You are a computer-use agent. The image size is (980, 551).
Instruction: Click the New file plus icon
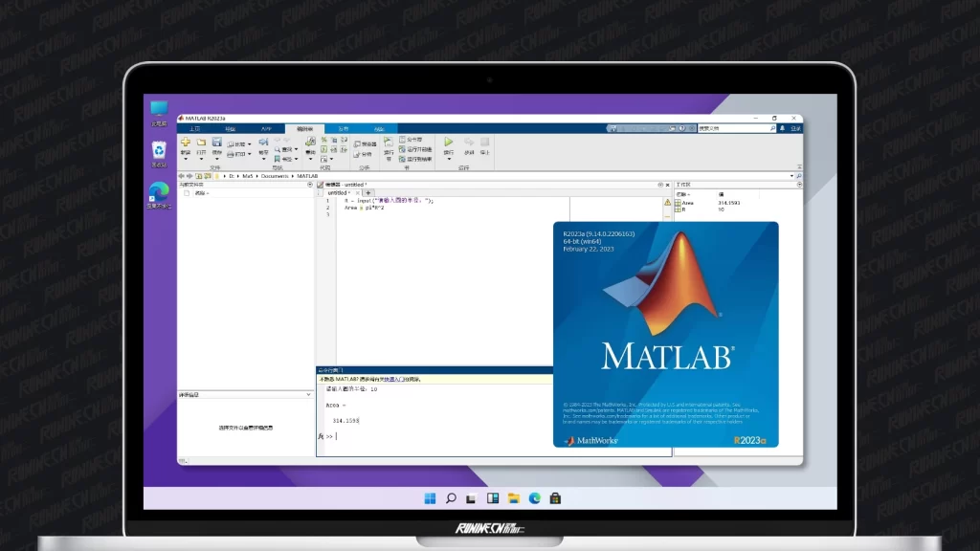pos(186,143)
